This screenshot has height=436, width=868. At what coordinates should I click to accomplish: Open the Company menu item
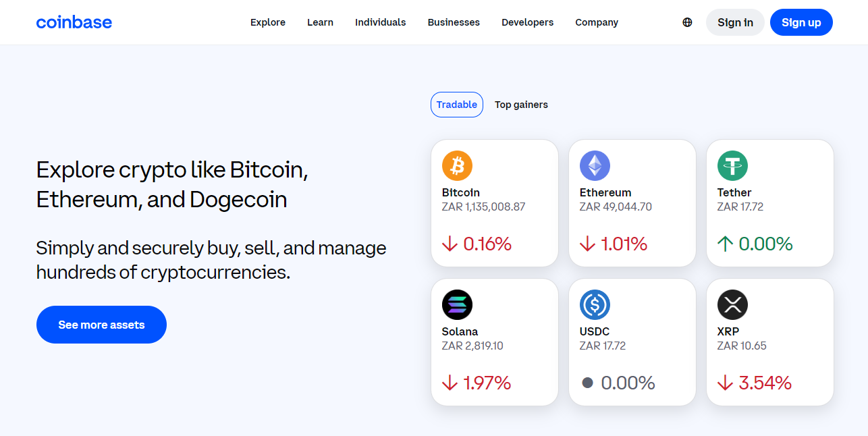(597, 22)
